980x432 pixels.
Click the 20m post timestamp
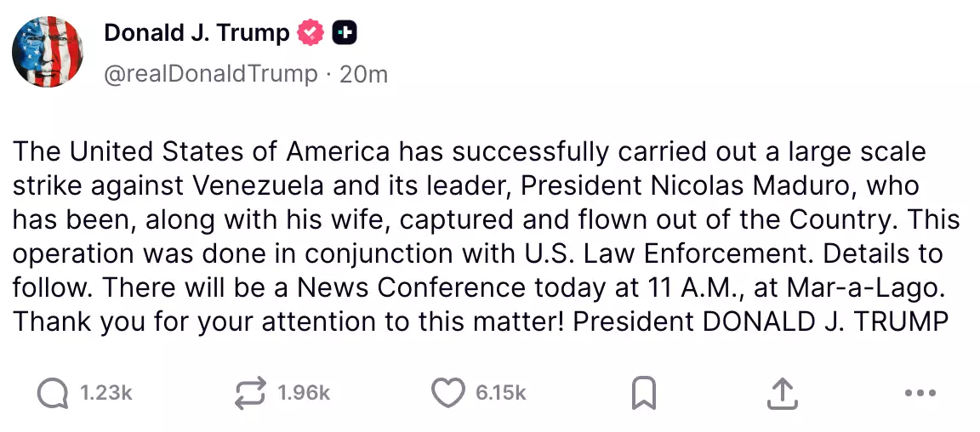point(363,74)
